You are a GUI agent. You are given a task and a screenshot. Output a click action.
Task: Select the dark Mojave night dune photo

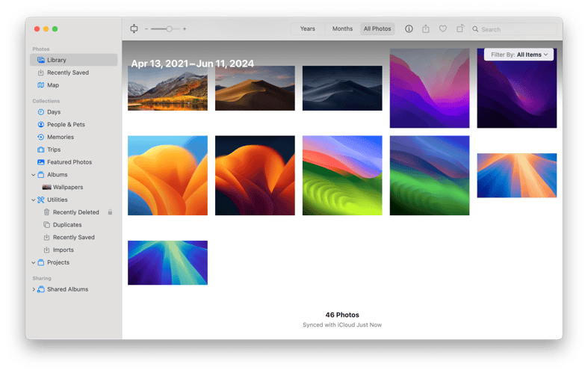point(342,88)
